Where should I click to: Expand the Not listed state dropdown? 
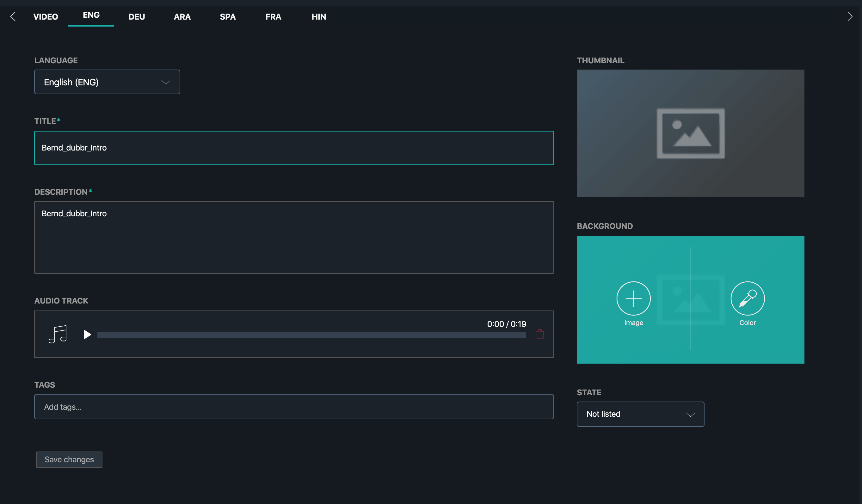(640, 414)
